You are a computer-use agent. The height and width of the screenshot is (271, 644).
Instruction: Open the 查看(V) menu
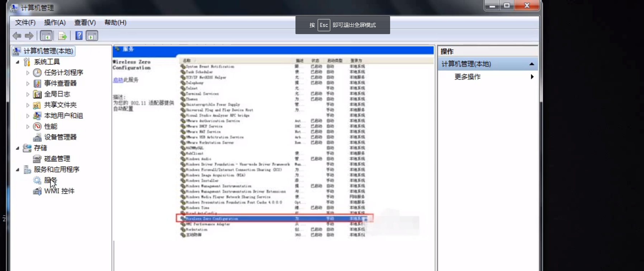[x=85, y=23]
